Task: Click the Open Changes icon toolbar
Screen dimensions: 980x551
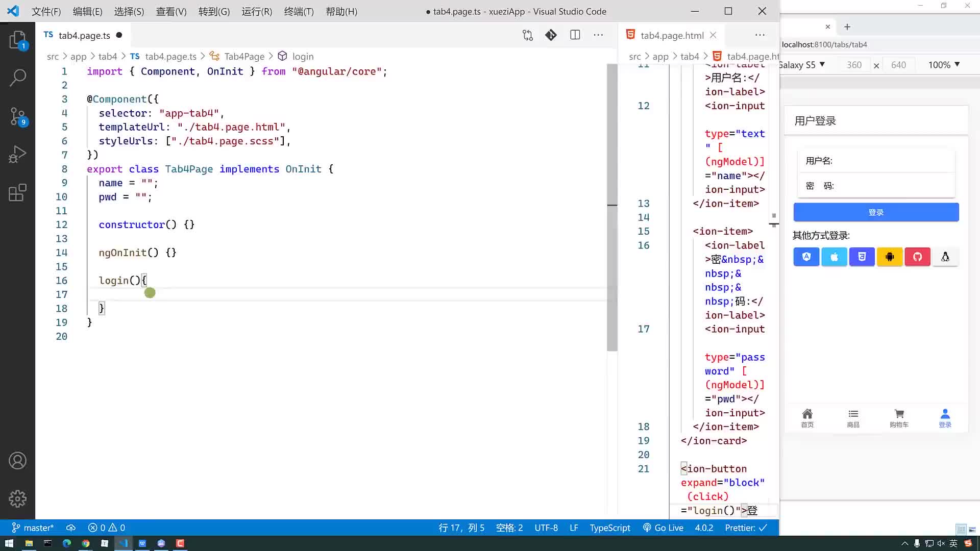Action: point(528,36)
